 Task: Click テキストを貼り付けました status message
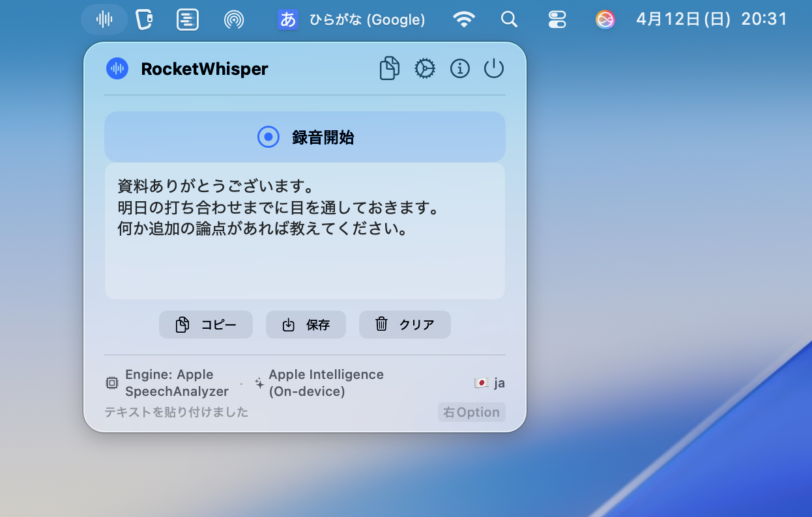coord(177,412)
